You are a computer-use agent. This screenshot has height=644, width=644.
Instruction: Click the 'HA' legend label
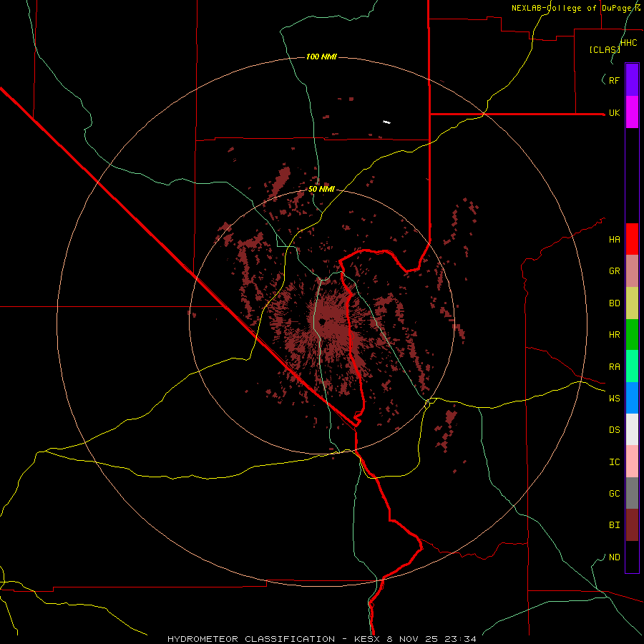[x=614, y=240]
